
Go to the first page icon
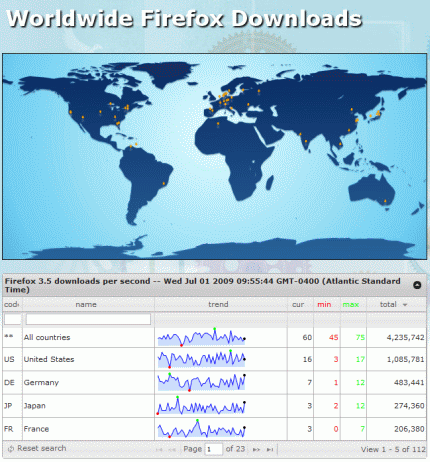(x=159, y=450)
